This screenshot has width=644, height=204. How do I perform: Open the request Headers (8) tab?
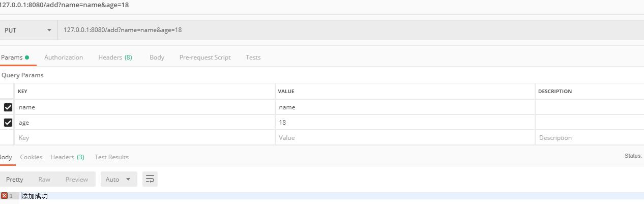click(115, 57)
